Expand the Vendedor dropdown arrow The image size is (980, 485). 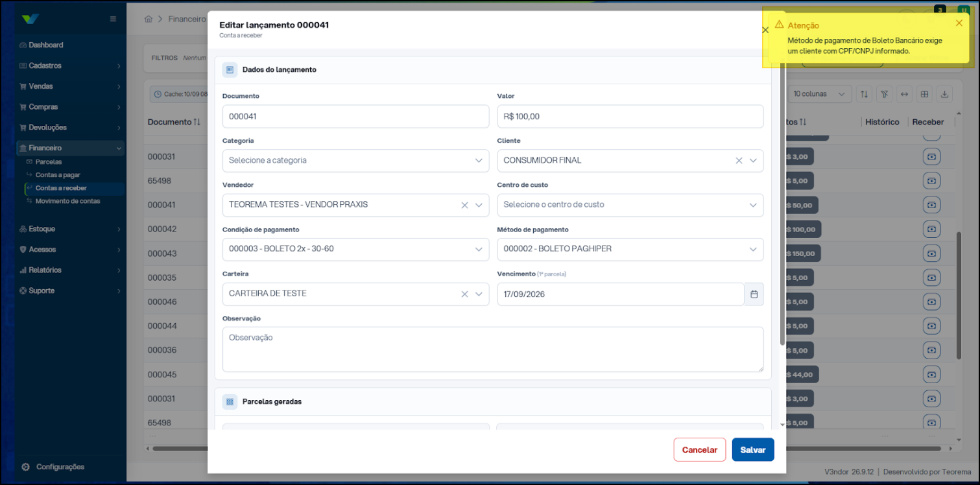(x=479, y=205)
